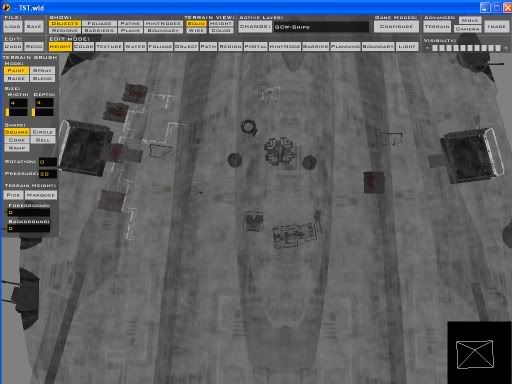
Task: Switch to Region edit mode
Action: coord(230,47)
